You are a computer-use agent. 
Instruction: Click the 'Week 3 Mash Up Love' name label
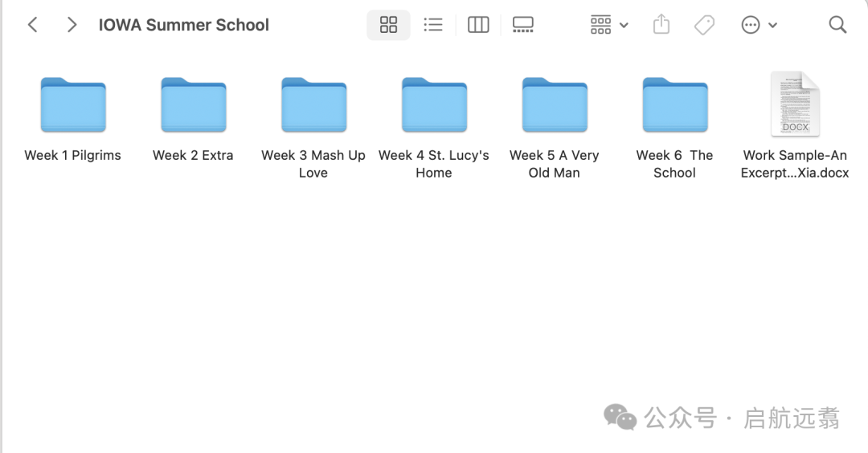click(313, 164)
